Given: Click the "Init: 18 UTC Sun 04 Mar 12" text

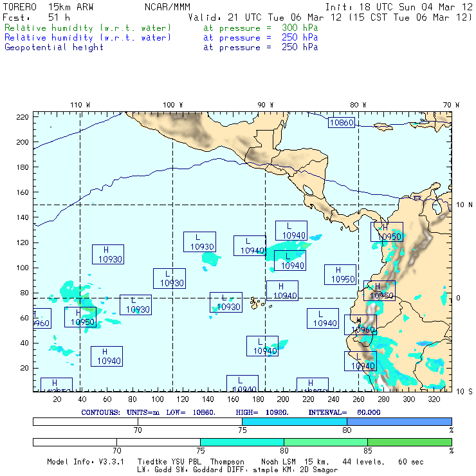Looking at the screenshot, I should [399, 7].
